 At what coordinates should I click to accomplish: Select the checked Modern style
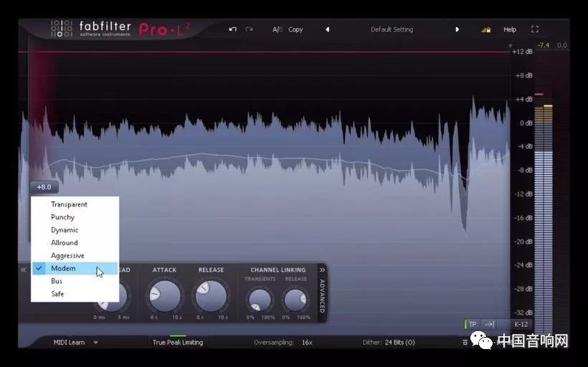point(75,268)
